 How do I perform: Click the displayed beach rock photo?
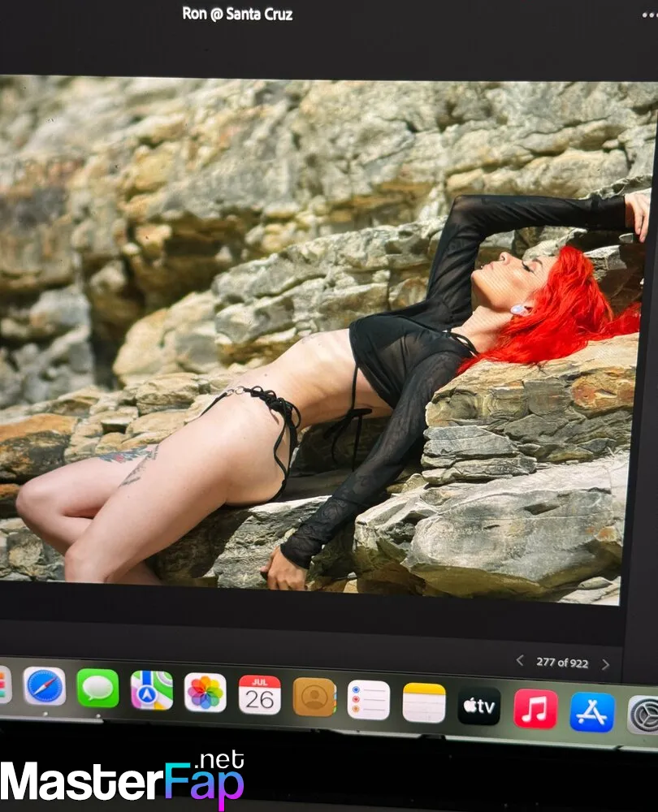(x=325, y=339)
